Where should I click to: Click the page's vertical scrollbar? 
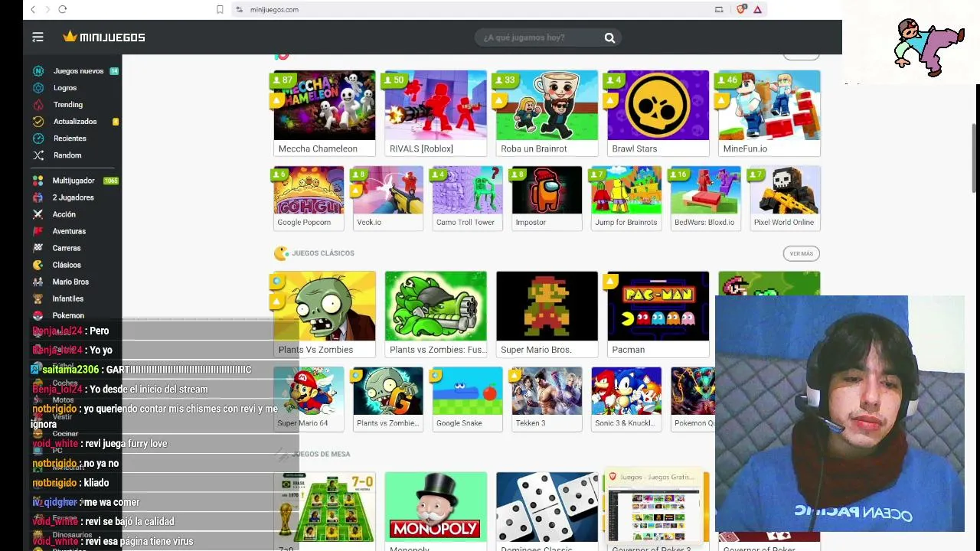[x=975, y=157]
